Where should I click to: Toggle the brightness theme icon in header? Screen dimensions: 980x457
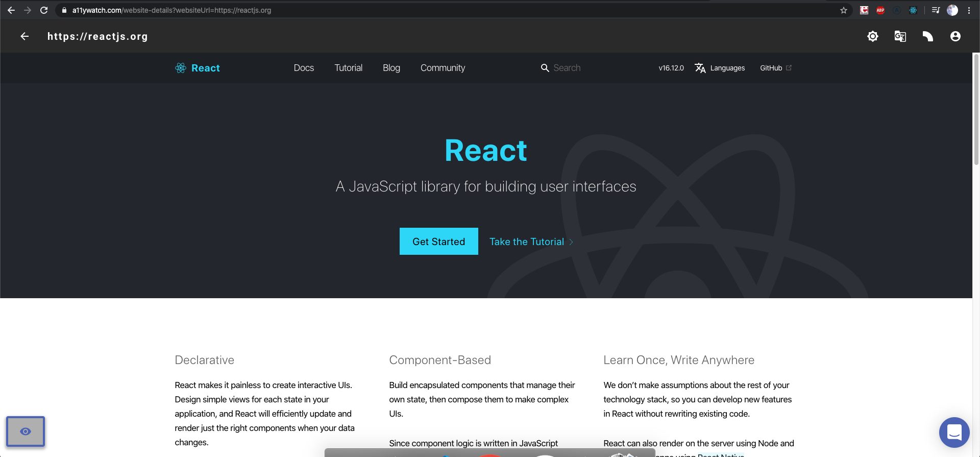tap(873, 36)
